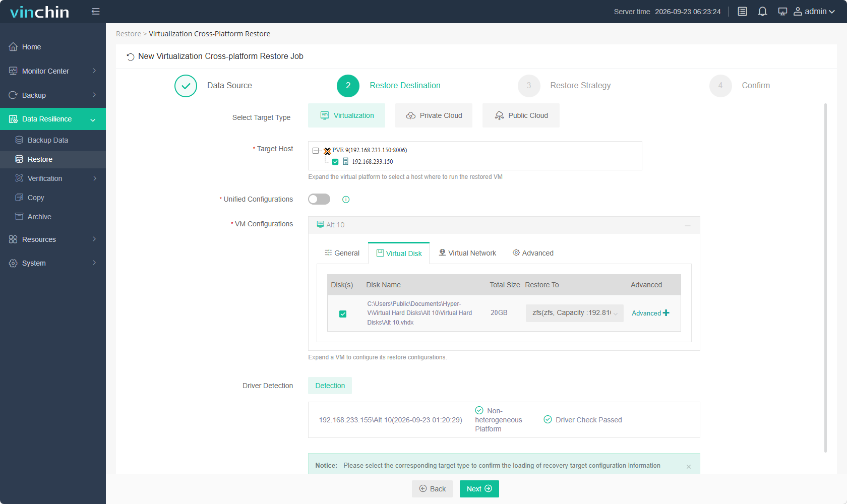Viewport: 847px width, 504px height.
Task: Open the notifications bell icon
Action: tap(762, 12)
